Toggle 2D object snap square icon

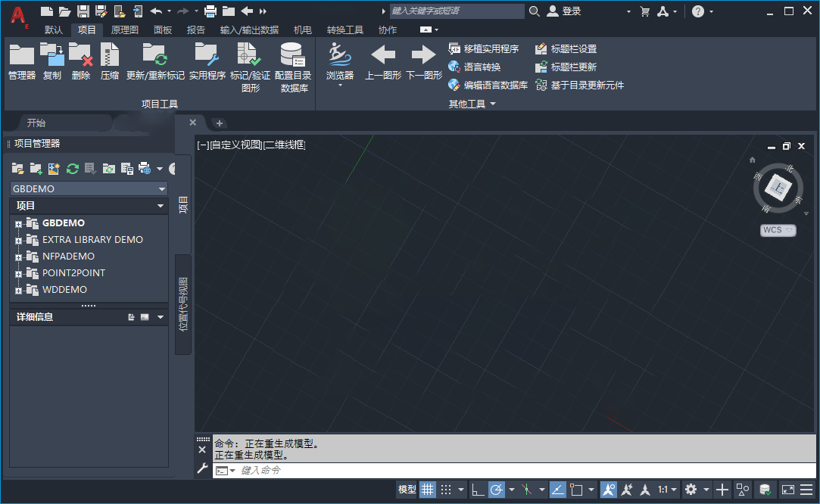coord(576,490)
